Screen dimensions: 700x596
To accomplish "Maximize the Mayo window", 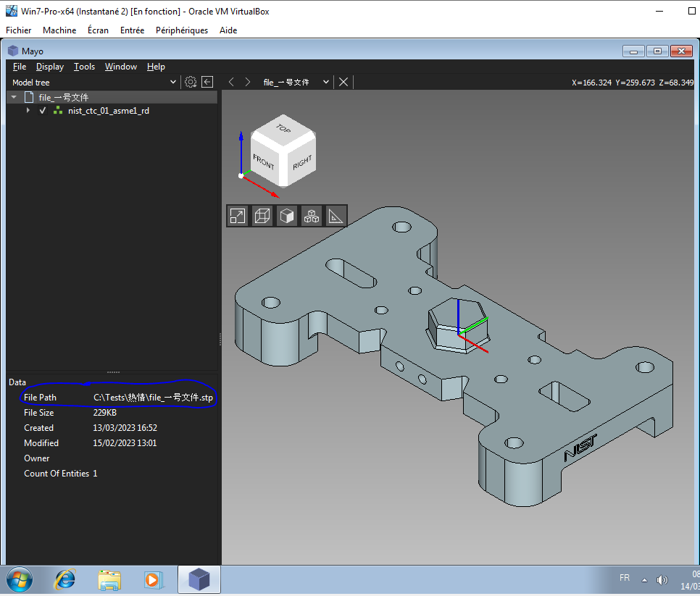I will pos(657,51).
